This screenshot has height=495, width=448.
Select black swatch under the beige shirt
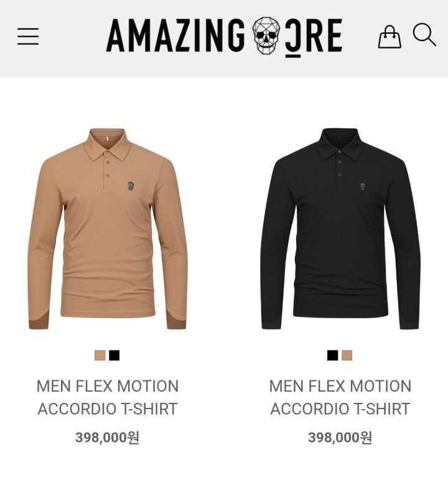(x=114, y=355)
